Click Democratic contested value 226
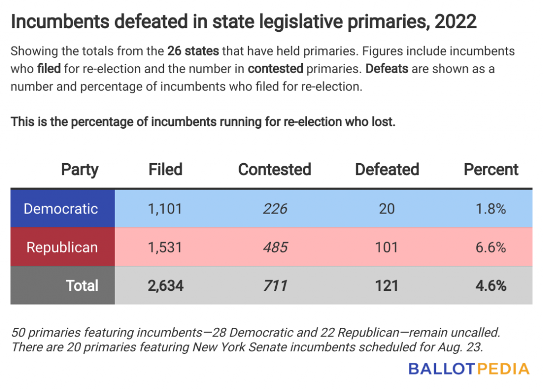 pos(275,209)
